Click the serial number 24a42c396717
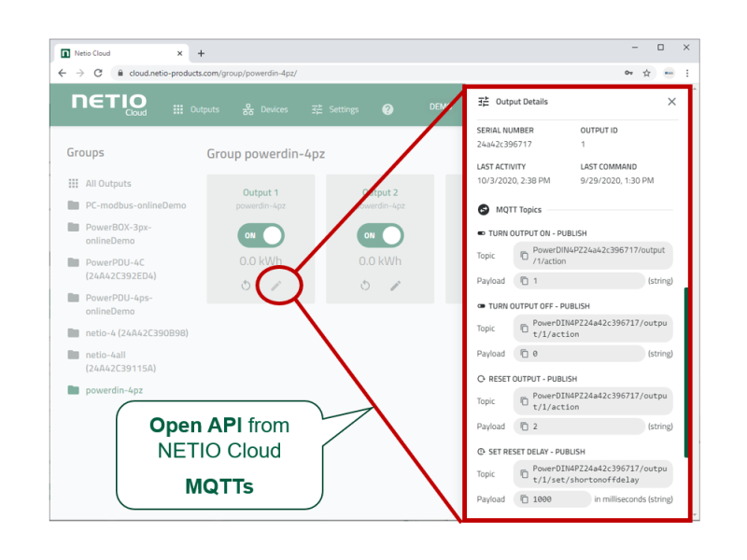This screenshot has height=560, width=747. (504, 144)
